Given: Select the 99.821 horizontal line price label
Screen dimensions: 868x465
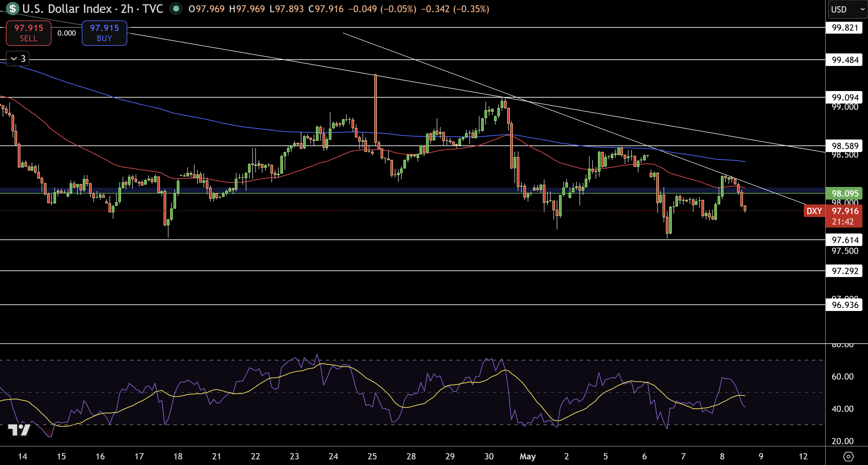Looking at the screenshot, I should pos(844,28).
